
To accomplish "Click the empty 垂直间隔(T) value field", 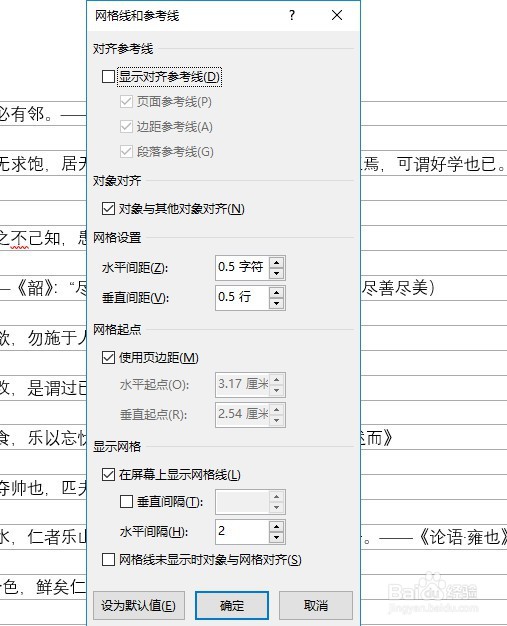I will click(x=242, y=502).
